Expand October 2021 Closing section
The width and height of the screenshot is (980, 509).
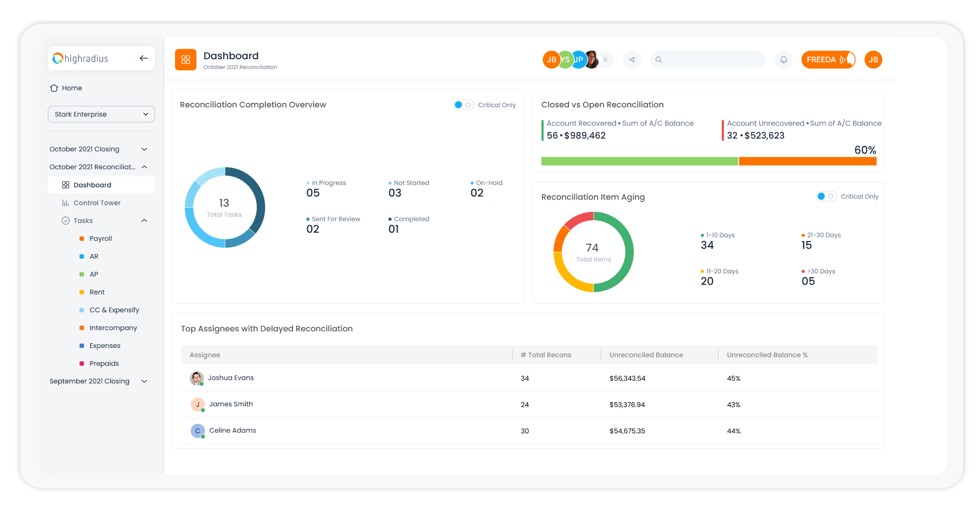(144, 149)
